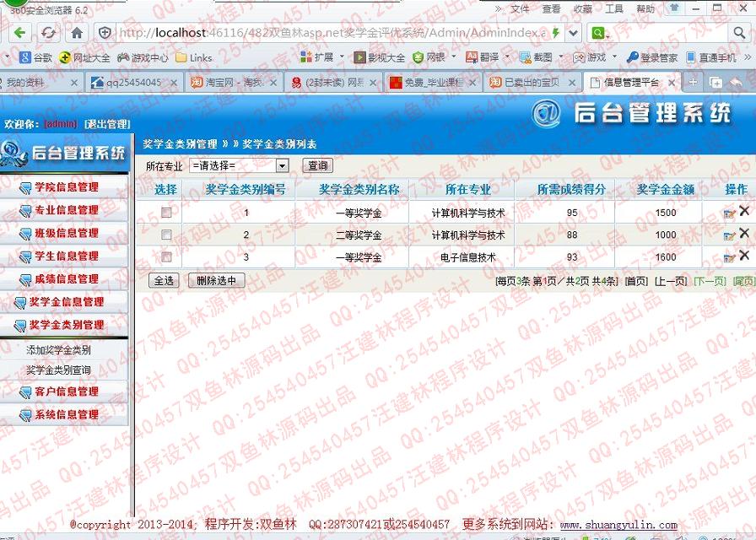Edit scholarship row 2 via pencil icon
This screenshot has height=540, width=756.
(x=729, y=235)
